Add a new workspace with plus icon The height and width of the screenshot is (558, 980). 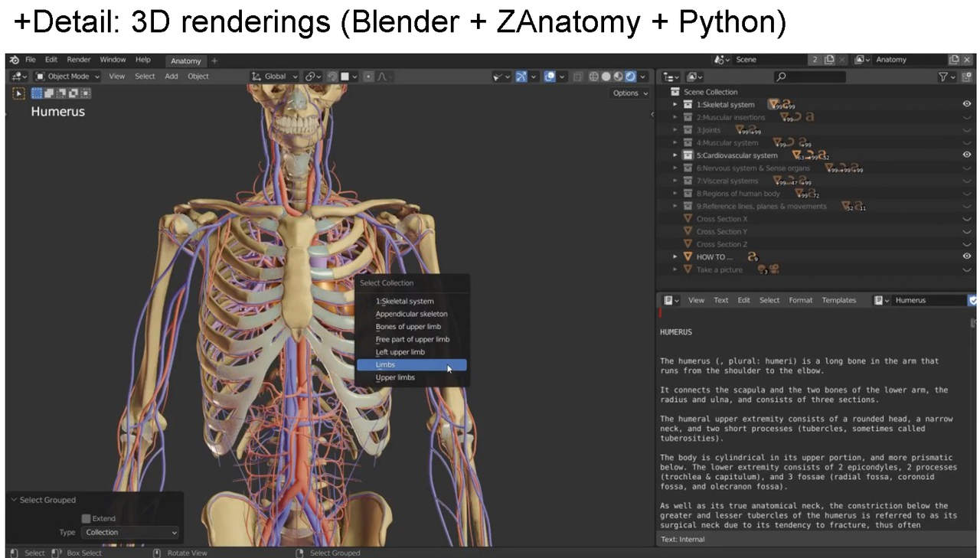click(x=214, y=60)
